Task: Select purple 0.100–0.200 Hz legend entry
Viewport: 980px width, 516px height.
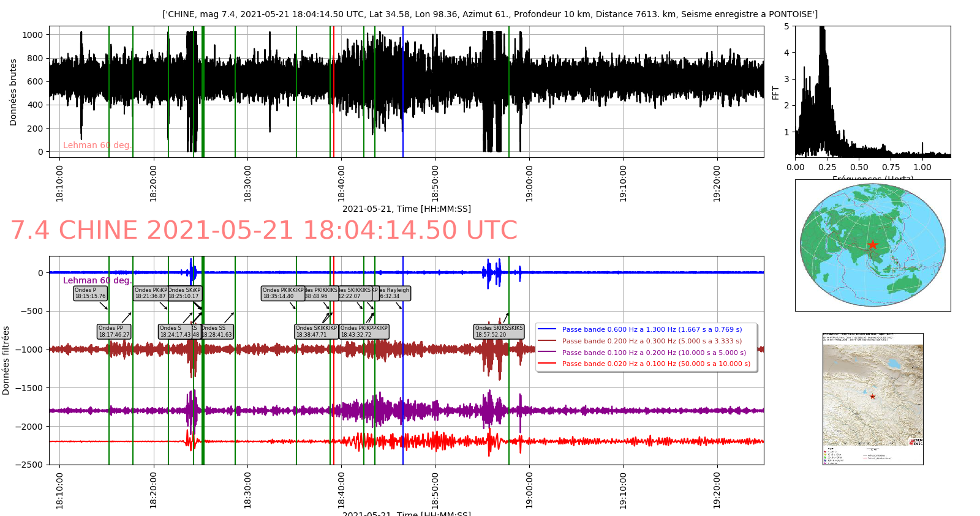Action: pos(654,353)
